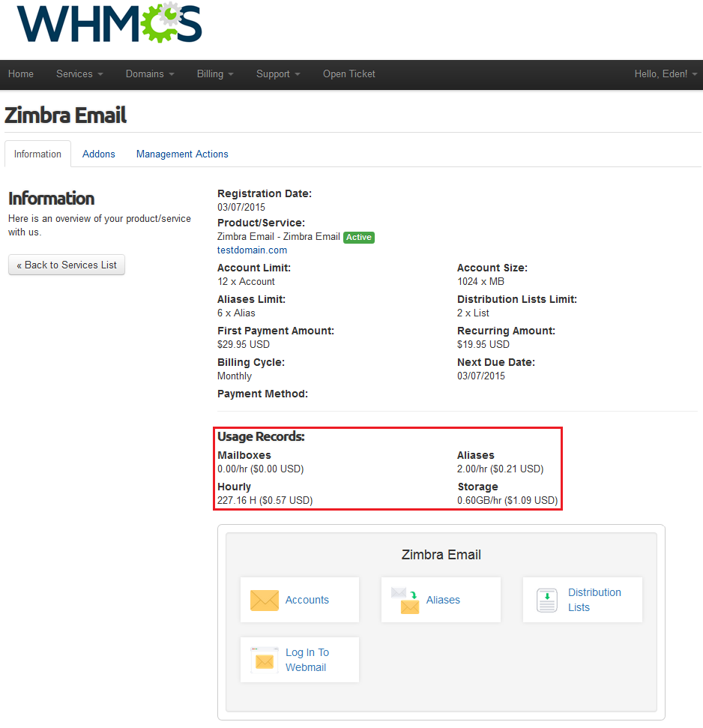Viewport: 703px width, 728px height.
Task: Click the Distribution Lists document icon
Action: 547,600
